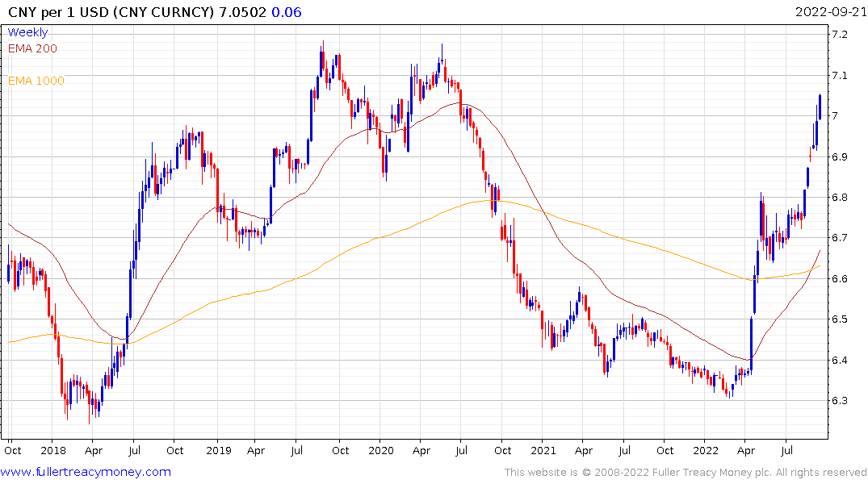Click the EMA 200 legend label
This screenshot has width=868, height=484.
point(32,48)
